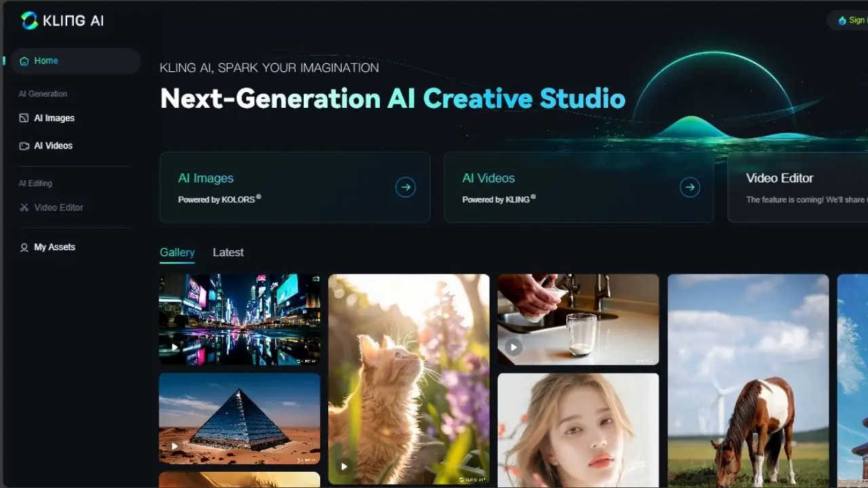Click the arrow icon on AI Images card
This screenshot has width=868, height=488.
tap(406, 187)
